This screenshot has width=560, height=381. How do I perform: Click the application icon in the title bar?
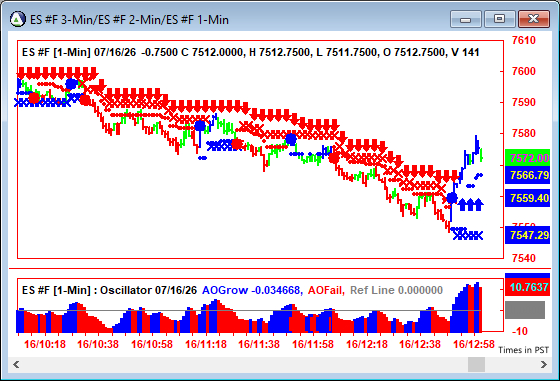tap(17, 19)
